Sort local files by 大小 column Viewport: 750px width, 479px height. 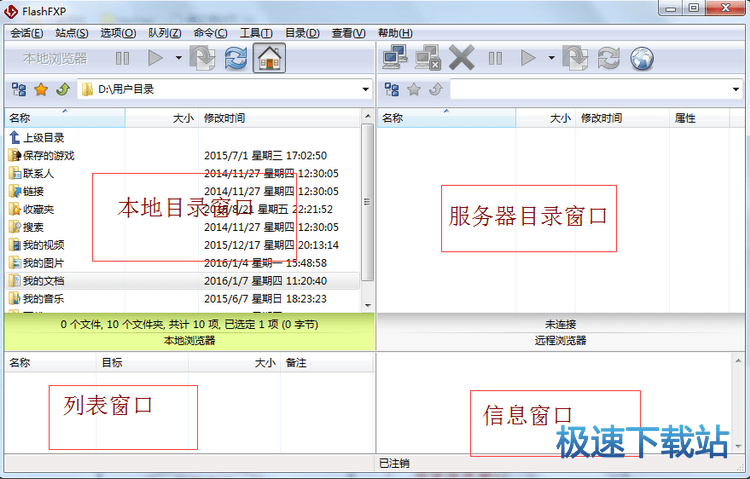click(162, 118)
